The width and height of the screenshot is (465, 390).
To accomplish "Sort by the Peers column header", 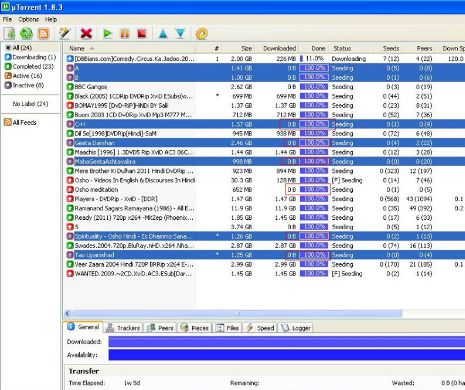I will [x=419, y=48].
